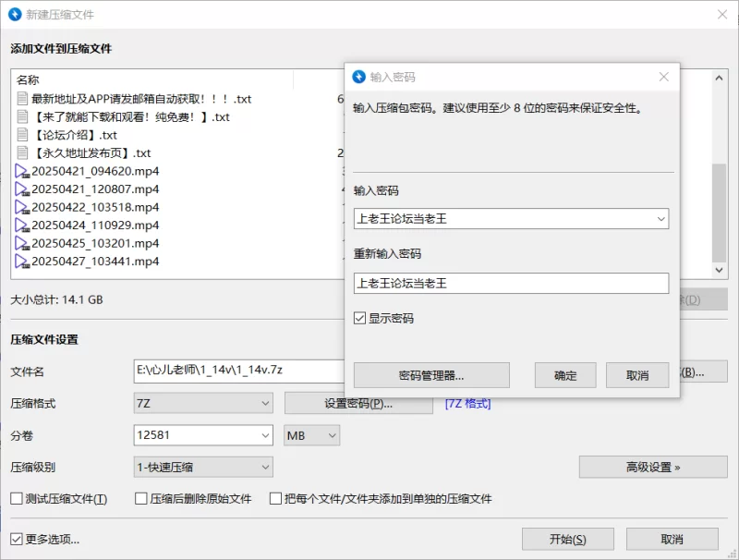The height and width of the screenshot is (560, 739).
Task: Click the Bandizip icon in password dialog title
Action: pos(359,77)
